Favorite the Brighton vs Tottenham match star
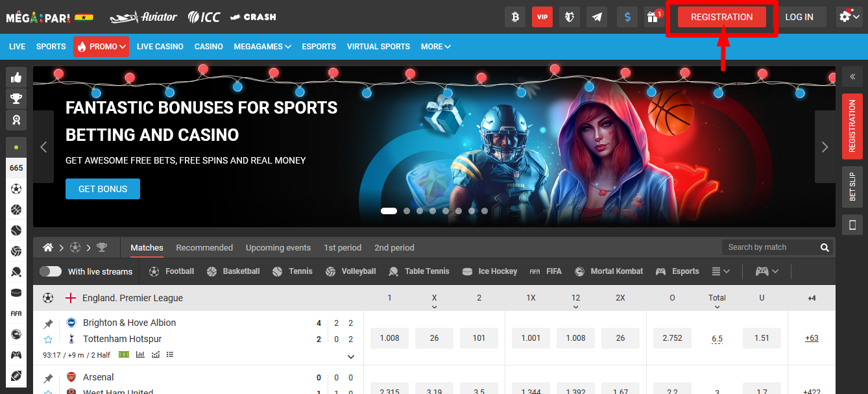868x394 pixels. 48,339
